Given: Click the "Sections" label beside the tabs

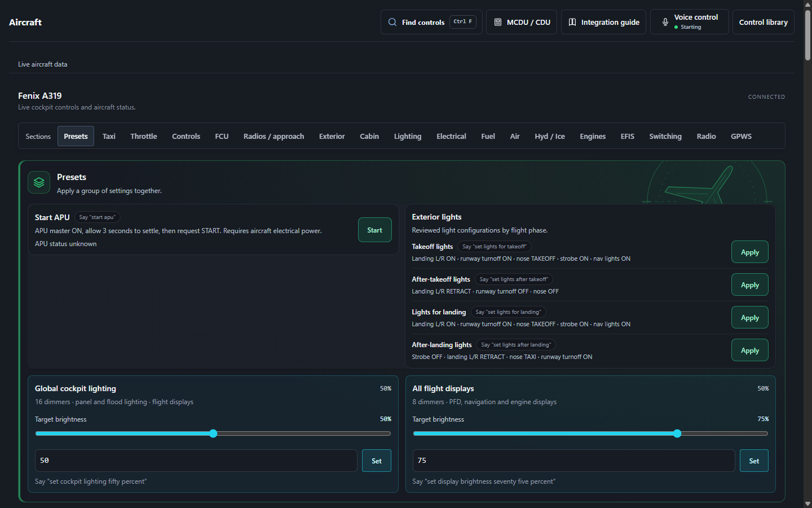Looking at the screenshot, I should pos(38,137).
